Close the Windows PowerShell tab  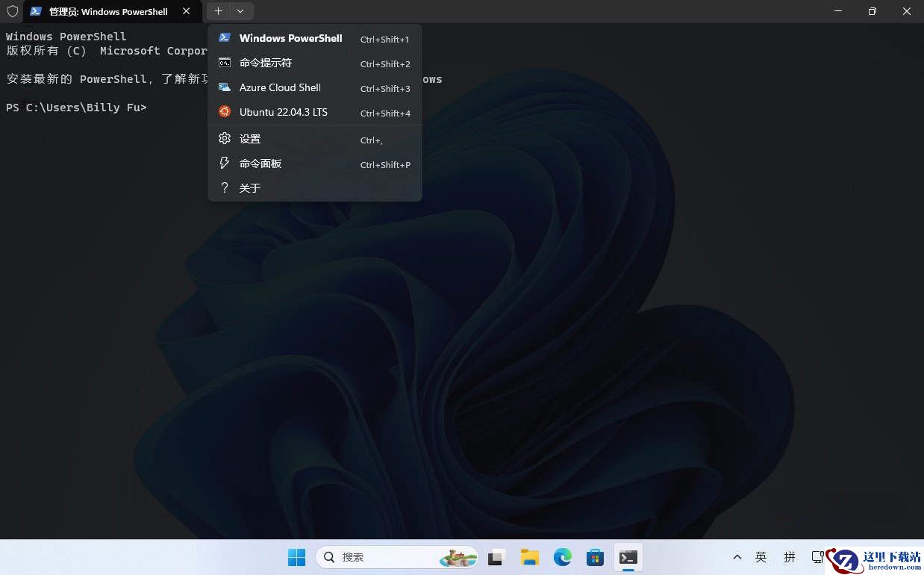(x=187, y=11)
